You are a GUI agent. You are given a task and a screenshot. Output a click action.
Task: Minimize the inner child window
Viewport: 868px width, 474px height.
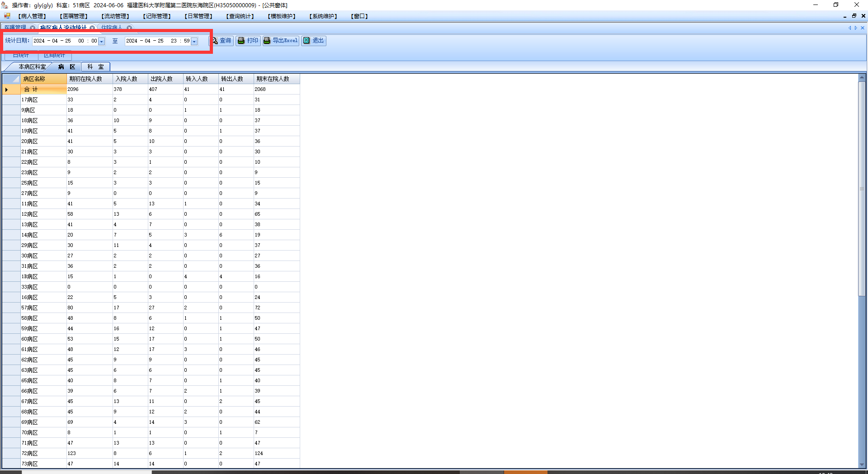tap(845, 16)
